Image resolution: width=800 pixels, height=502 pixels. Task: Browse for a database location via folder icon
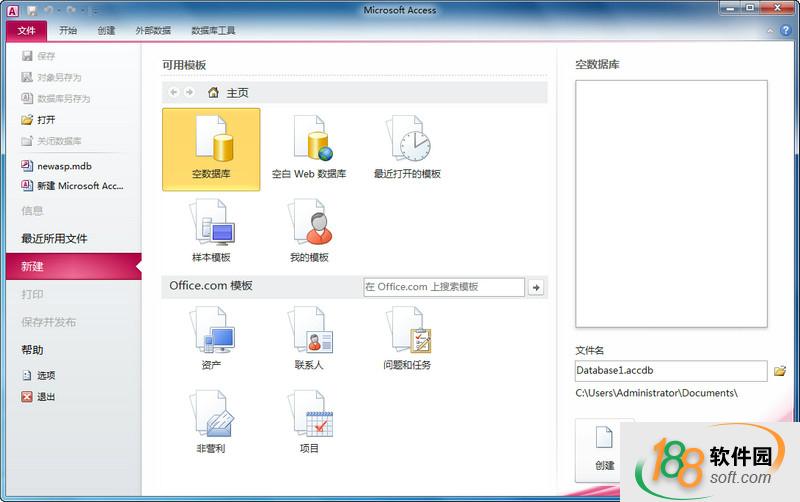780,371
